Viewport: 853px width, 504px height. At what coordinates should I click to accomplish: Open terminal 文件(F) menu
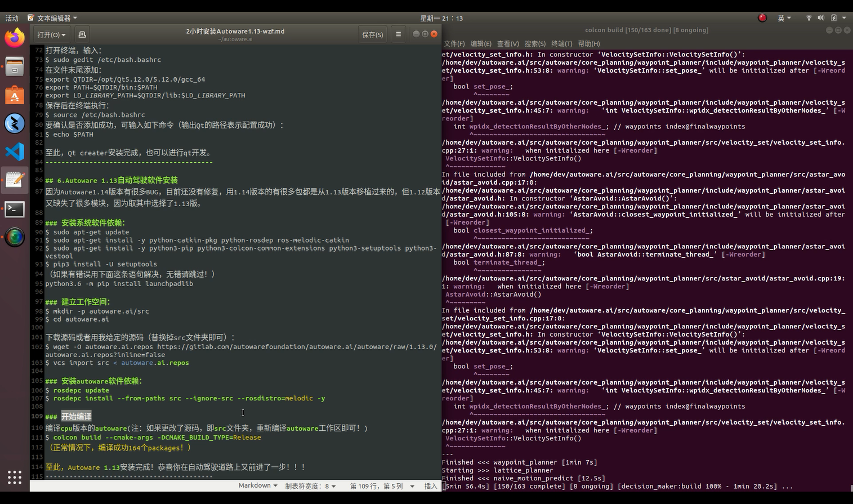[454, 43]
